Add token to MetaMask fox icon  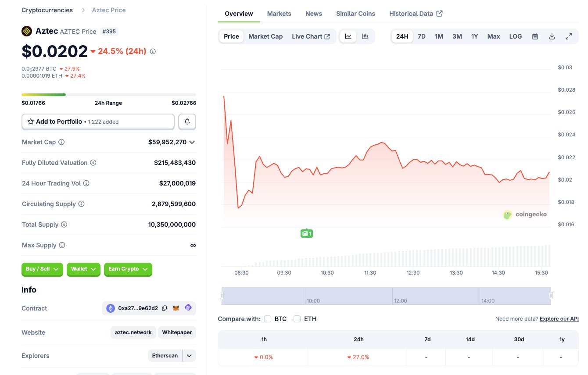[176, 308]
